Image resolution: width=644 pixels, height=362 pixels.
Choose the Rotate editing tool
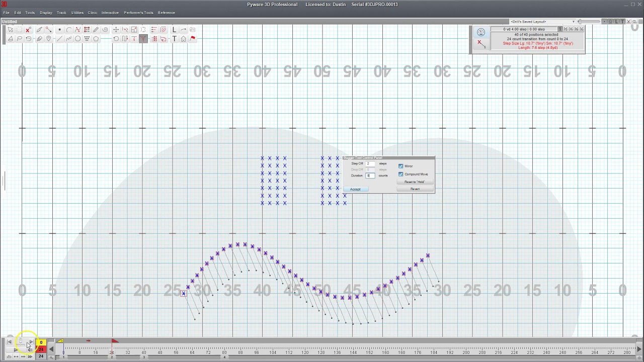(x=116, y=39)
